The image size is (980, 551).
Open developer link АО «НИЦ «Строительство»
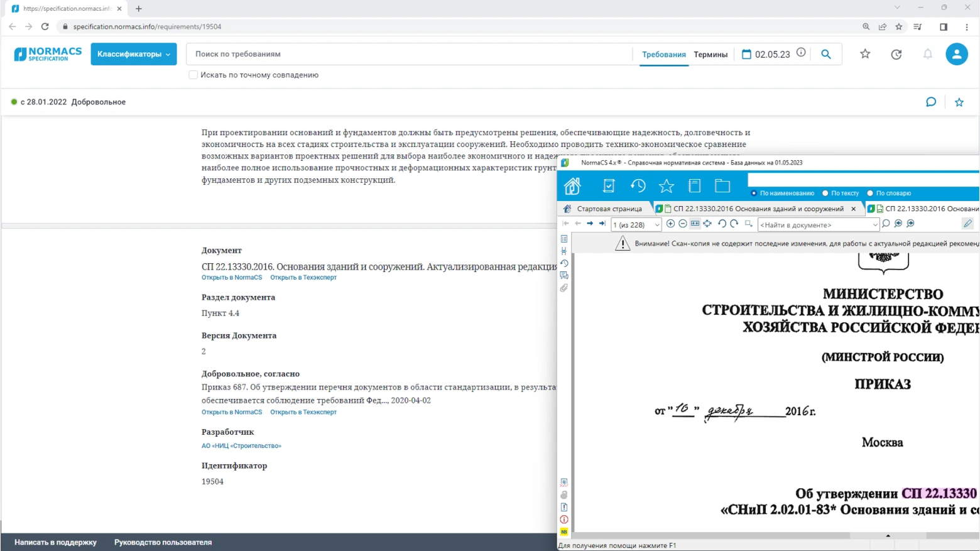coord(241,446)
